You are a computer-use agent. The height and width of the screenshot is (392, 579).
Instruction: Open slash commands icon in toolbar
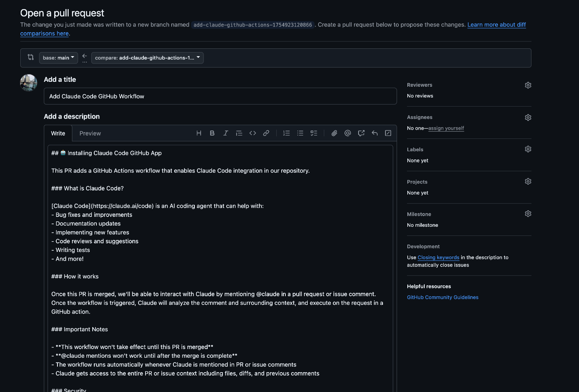pos(388,133)
